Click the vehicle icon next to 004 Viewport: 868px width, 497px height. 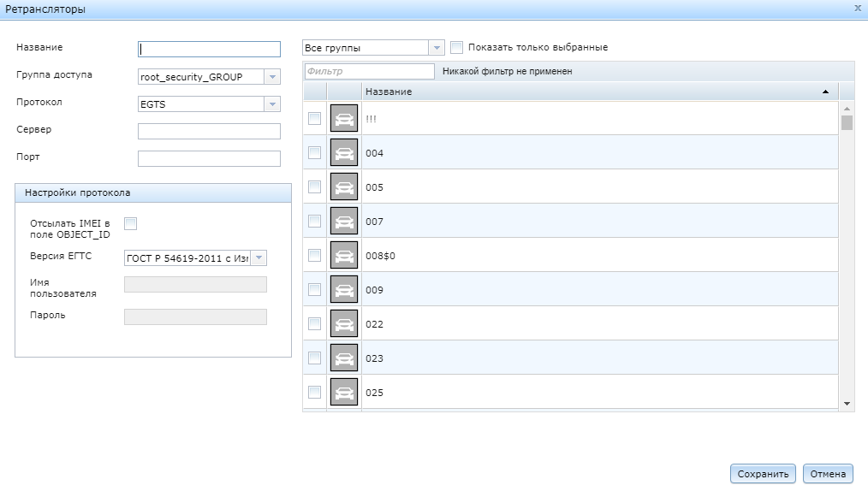[343, 152]
